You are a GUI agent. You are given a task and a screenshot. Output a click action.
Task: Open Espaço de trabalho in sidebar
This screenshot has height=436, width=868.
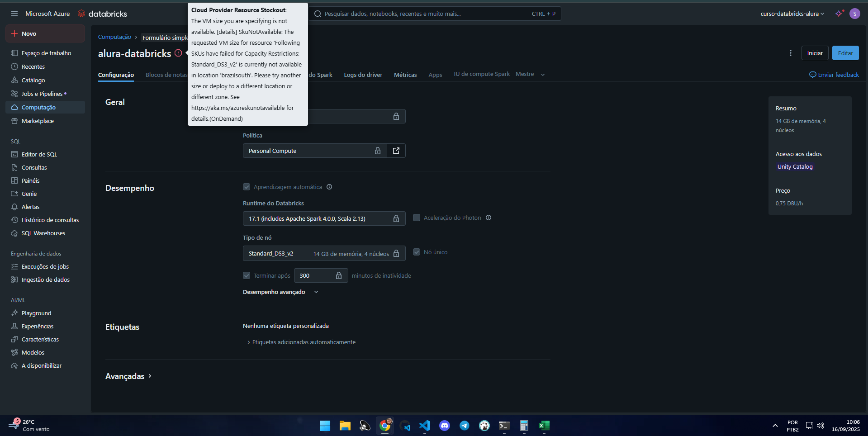click(x=45, y=53)
